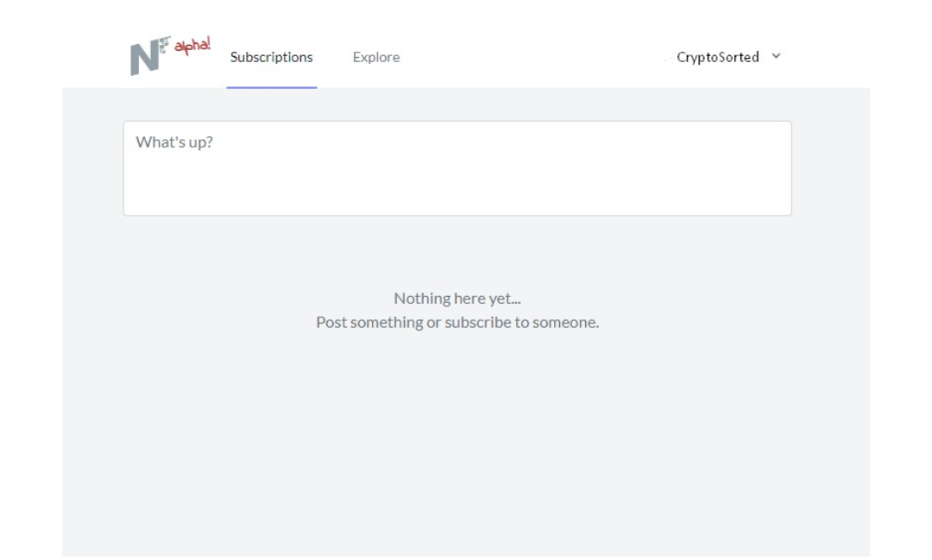The image size is (932, 560).
Task: Click the exclamation mark in alpha! label
Action: coord(208,41)
